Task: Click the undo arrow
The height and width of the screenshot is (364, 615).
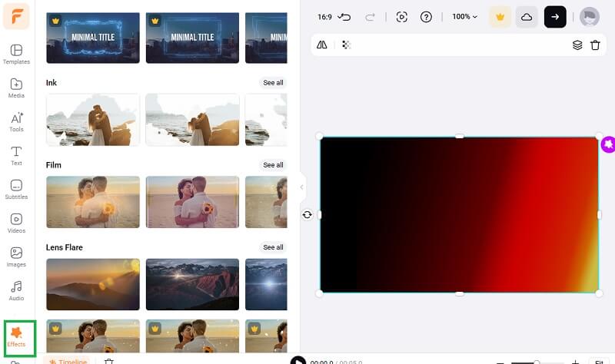Action: point(344,17)
